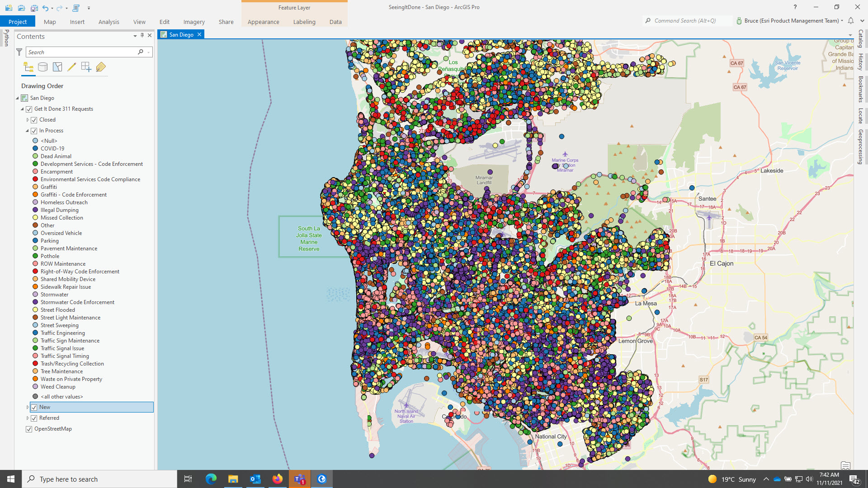Image resolution: width=868 pixels, height=488 pixels.
Task: Click the Undo arrow icon
Action: (x=45, y=8)
